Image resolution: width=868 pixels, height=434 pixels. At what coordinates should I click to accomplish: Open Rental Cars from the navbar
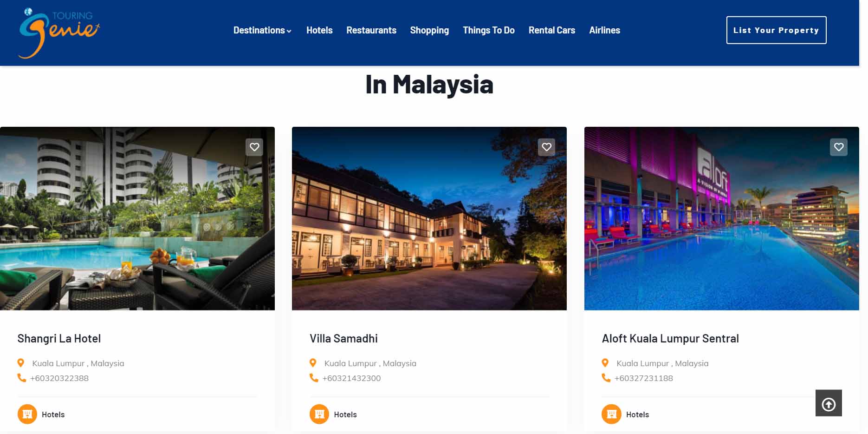[552, 30]
